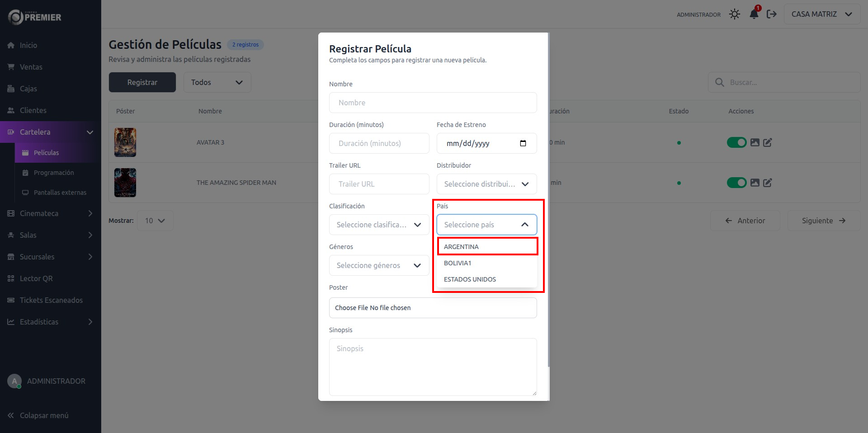868x433 pixels.
Task: Click the Collapse menu double-arrow icon
Action: (x=11, y=415)
